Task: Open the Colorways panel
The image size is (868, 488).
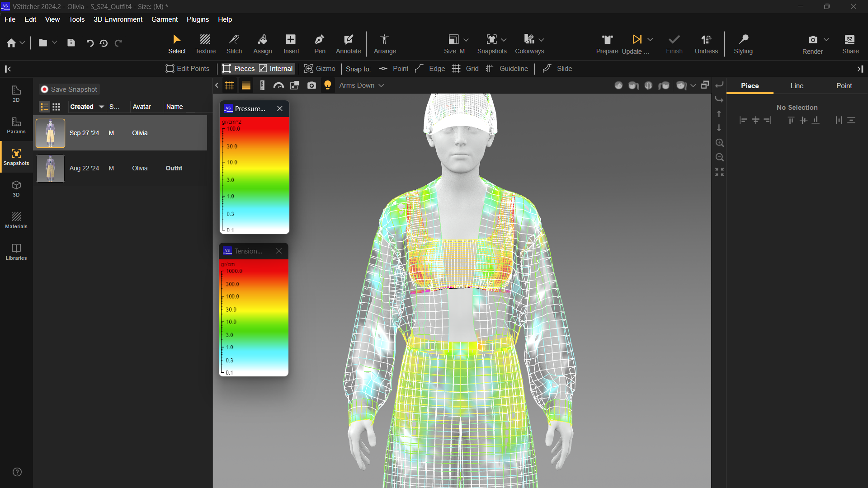Action: coord(529,43)
